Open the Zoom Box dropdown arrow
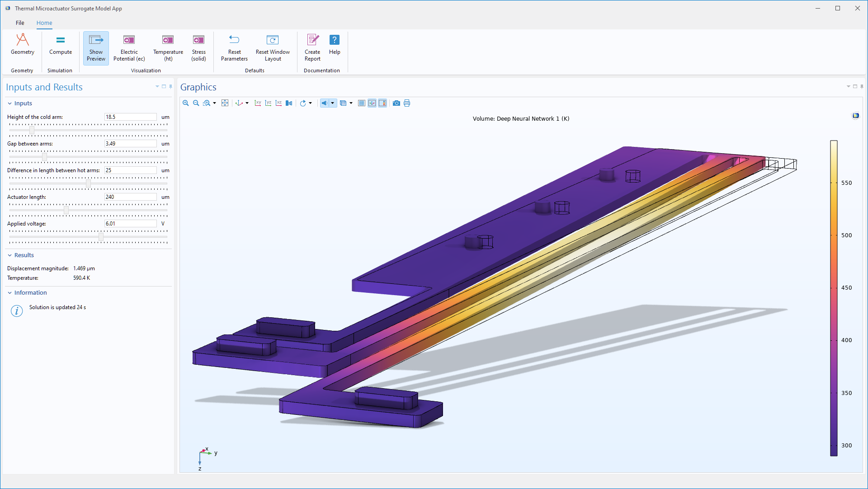 [x=215, y=103]
